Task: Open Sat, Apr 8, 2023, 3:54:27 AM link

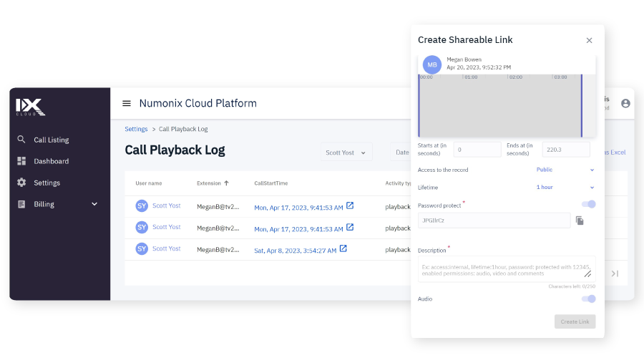Action: tap(296, 251)
